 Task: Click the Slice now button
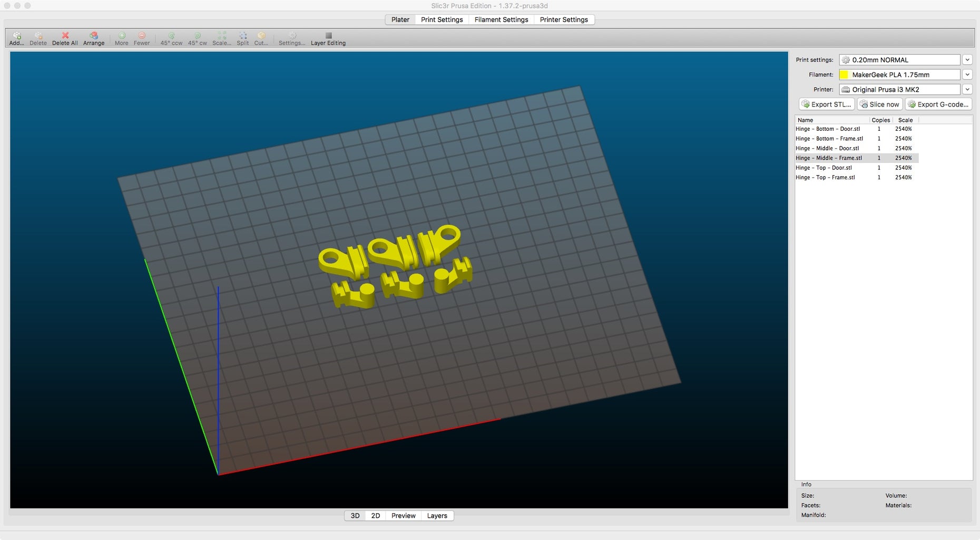coord(879,104)
